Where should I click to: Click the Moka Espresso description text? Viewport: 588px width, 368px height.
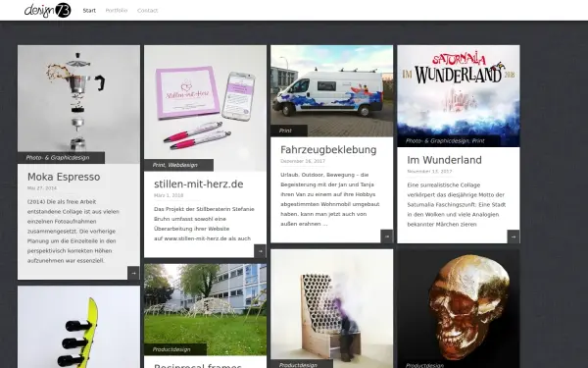coord(73,231)
